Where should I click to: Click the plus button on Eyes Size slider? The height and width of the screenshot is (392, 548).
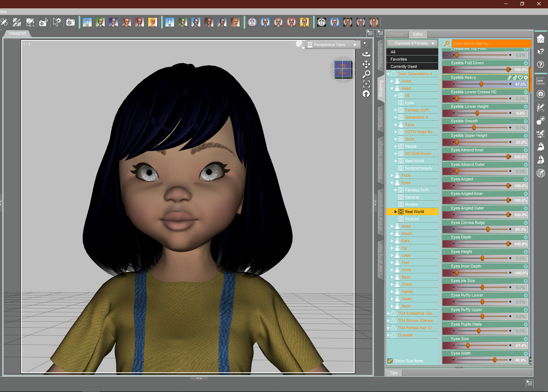click(x=510, y=346)
